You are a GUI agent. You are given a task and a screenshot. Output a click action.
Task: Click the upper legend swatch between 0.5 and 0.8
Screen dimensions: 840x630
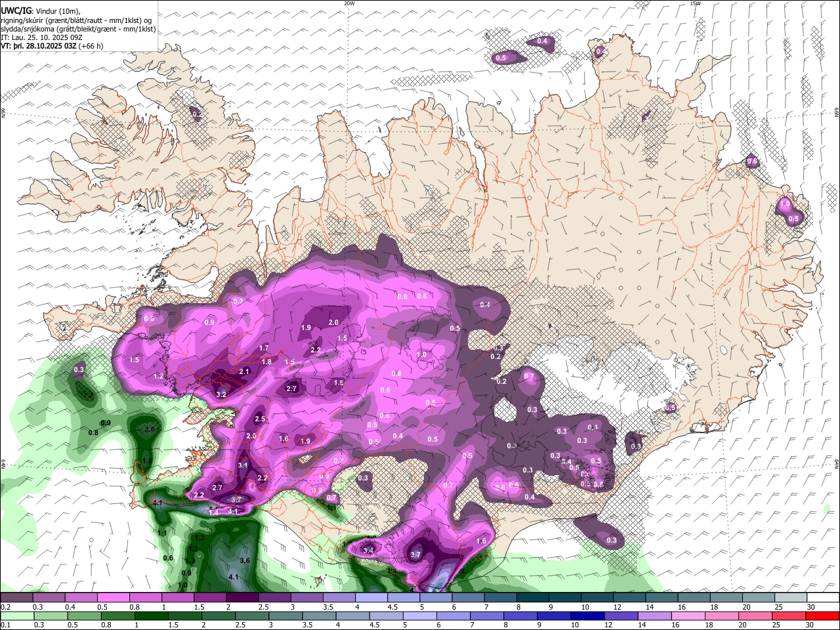tap(114, 598)
